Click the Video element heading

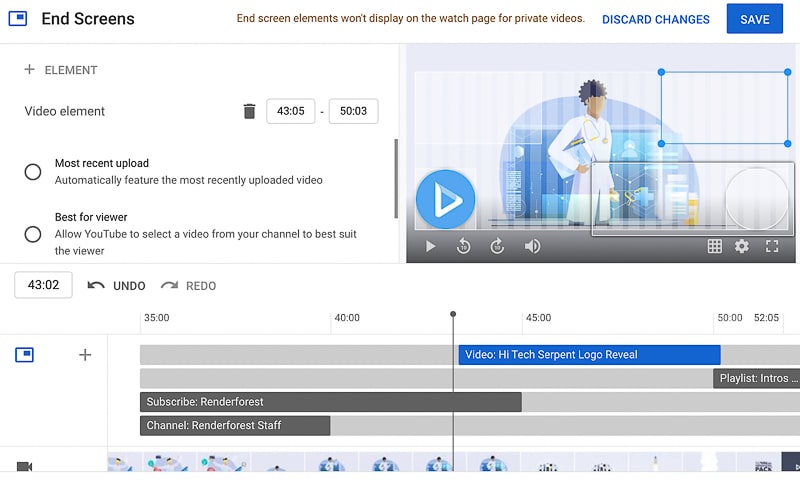64,111
